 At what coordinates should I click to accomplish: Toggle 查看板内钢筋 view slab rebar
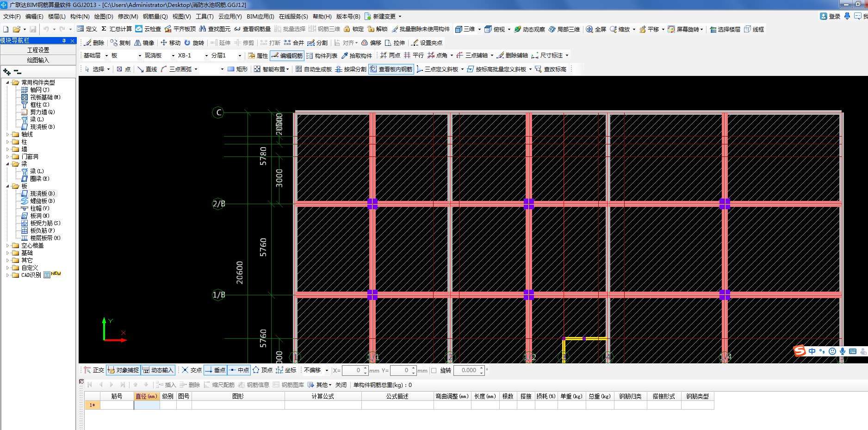coord(391,69)
